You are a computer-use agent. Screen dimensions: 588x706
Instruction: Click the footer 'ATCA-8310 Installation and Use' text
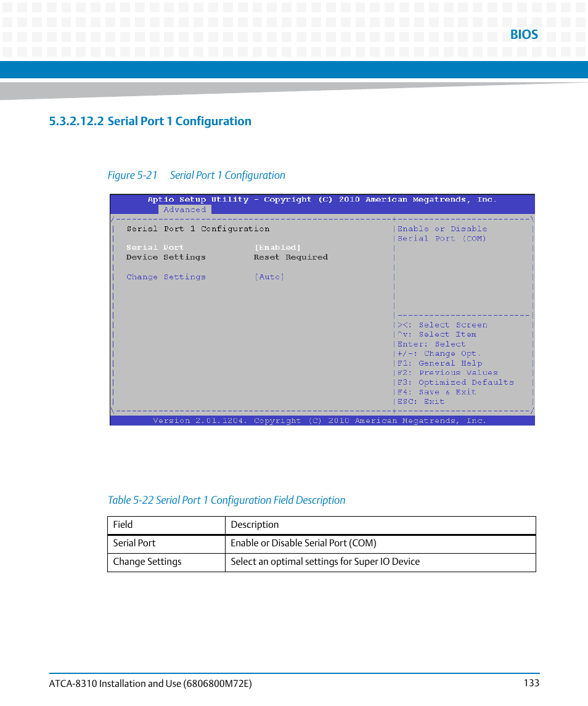150,683
